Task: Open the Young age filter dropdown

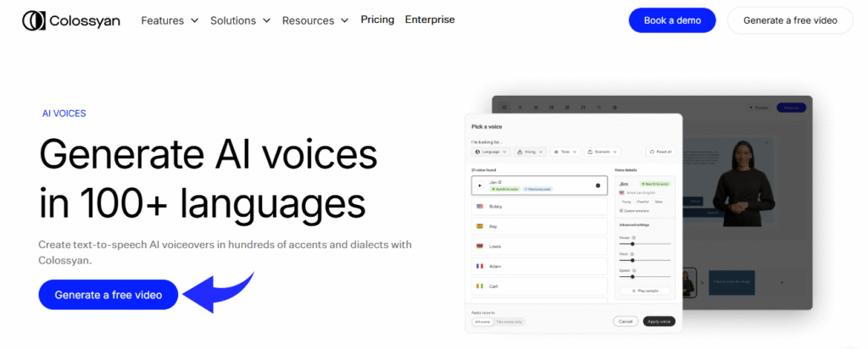Action: (x=531, y=152)
